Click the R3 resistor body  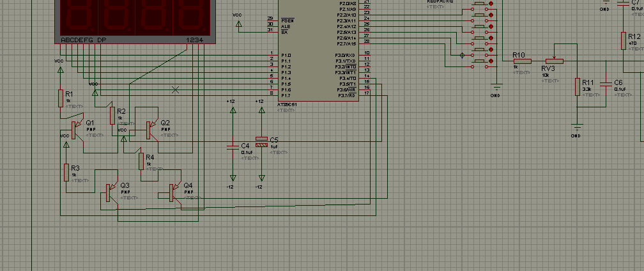click(66, 173)
